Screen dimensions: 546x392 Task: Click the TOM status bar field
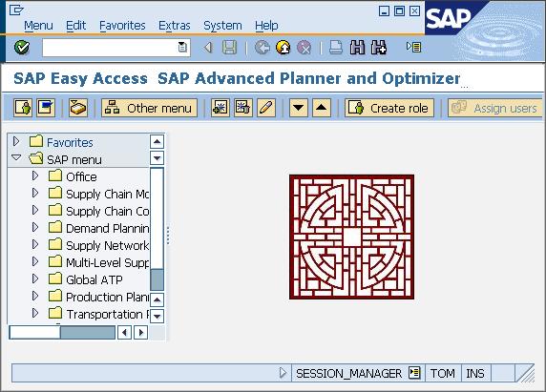coord(443,373)
